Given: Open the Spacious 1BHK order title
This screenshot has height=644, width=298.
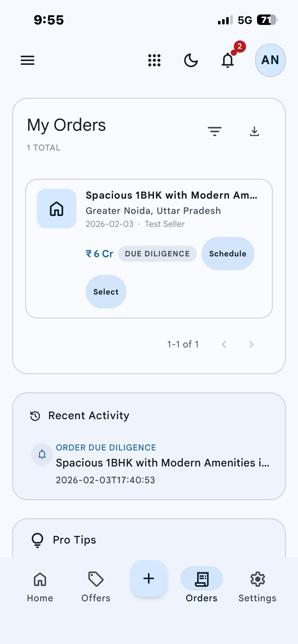Looking at the screenshot, I should pyautogui.click(x=171, y=195).
